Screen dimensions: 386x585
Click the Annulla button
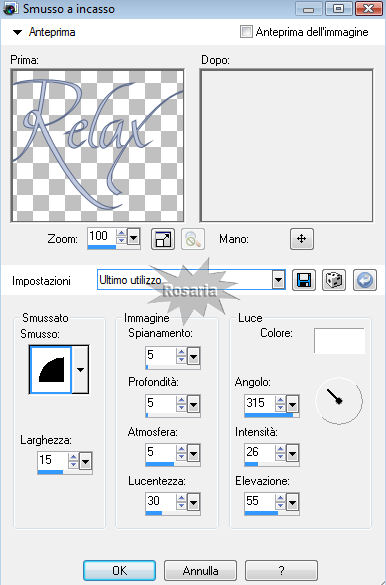(200, 570)
